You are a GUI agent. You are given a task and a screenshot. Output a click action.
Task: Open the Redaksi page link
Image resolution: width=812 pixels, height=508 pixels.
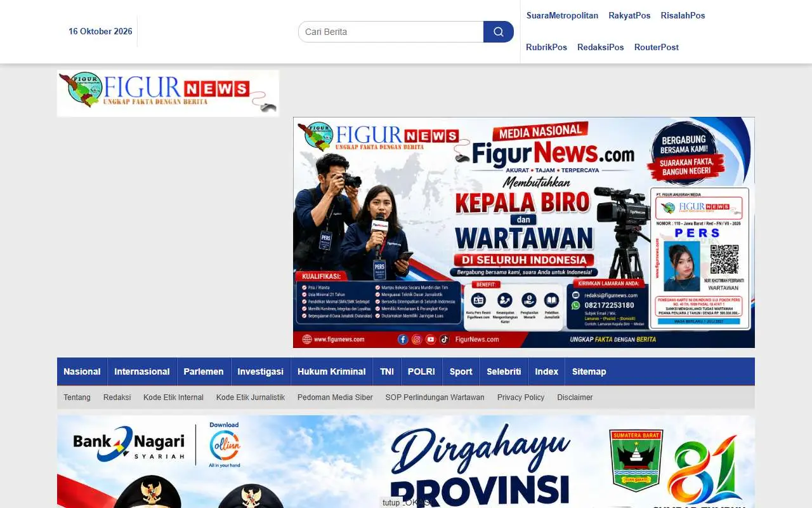(117, 398)
